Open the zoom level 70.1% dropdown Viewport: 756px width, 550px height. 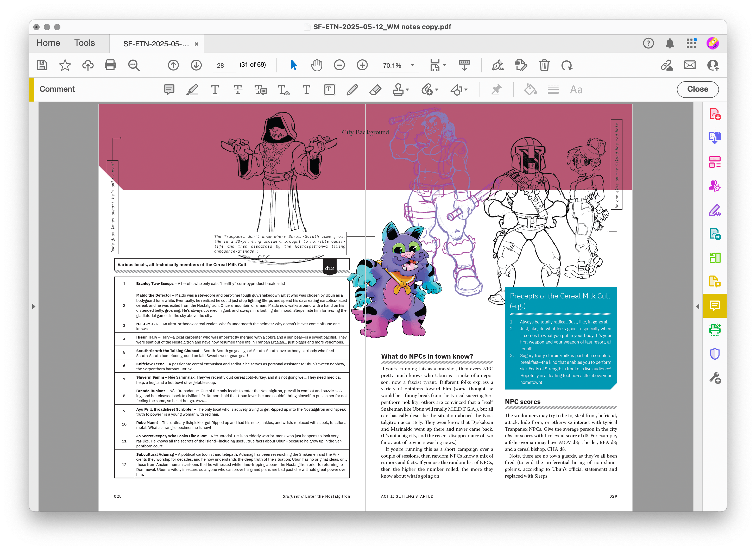click(412, 65)
